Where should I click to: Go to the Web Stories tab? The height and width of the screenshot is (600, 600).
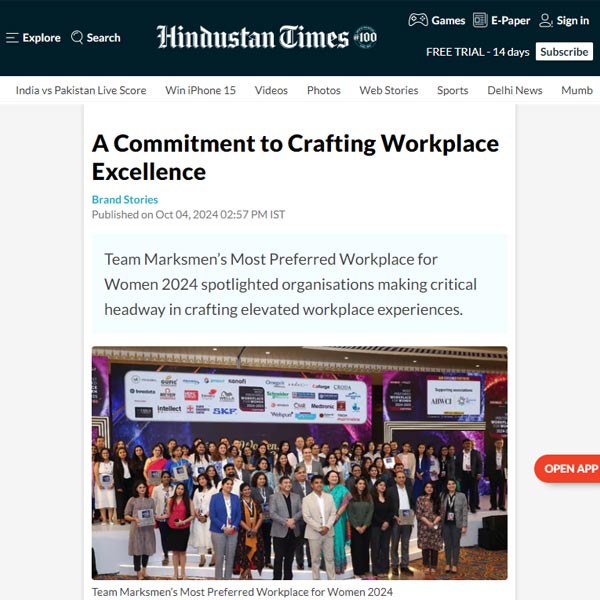tap(388, 90)
